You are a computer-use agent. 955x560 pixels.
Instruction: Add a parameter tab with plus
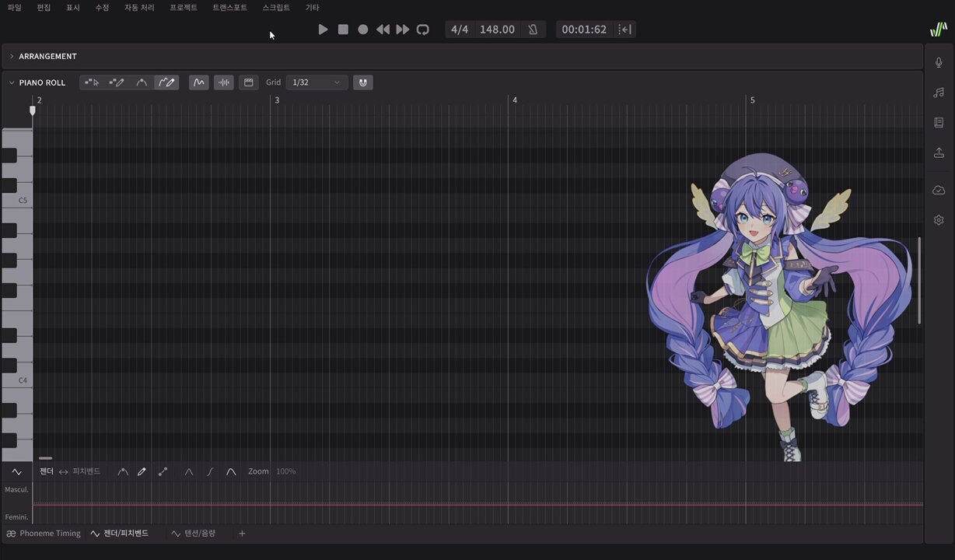click(242, 534)
